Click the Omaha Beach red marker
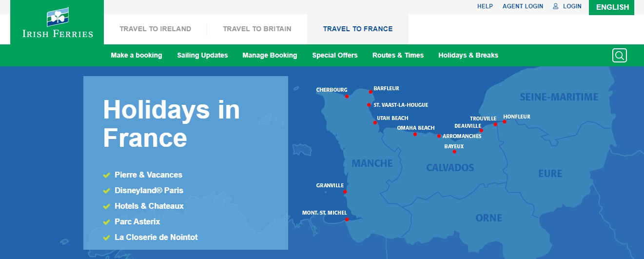This screenshot has width=644, height=259. pos(415,134)
